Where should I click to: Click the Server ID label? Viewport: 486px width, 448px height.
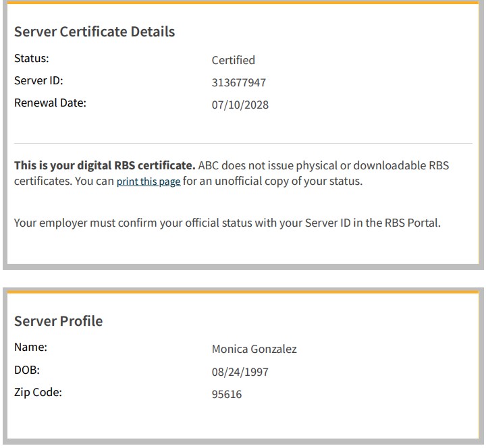click(x=38, y=80)
